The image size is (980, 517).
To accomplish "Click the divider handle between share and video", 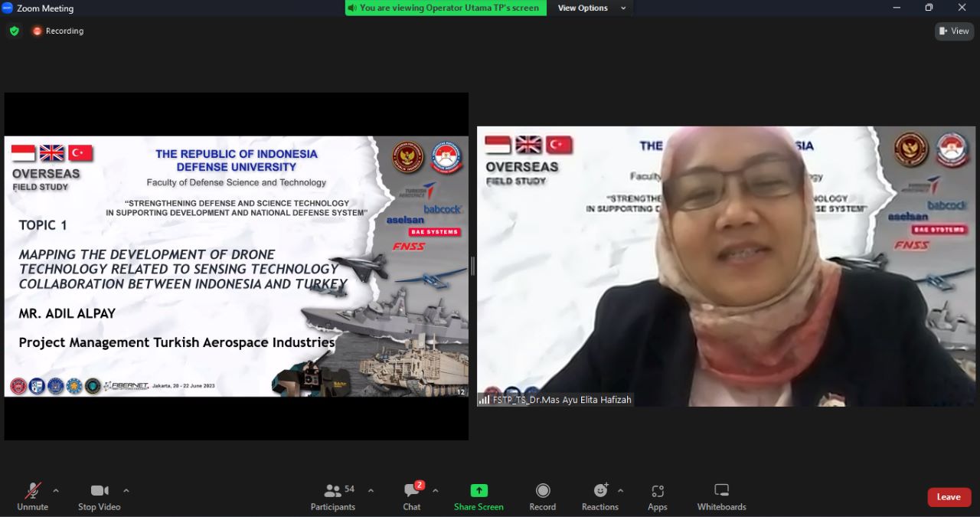I will coord(472,267).
